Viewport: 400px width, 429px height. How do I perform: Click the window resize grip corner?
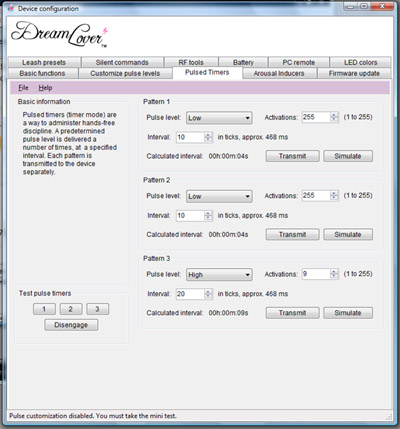[x=389, y=416]
